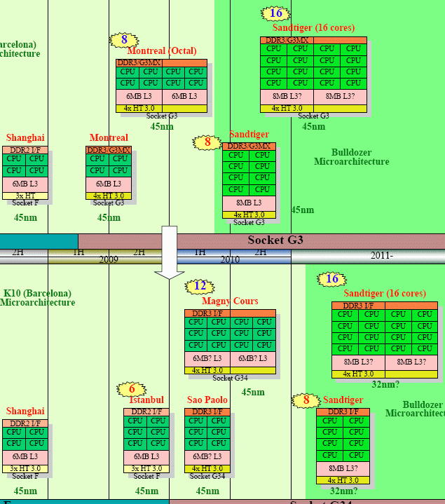Screen dimensions: 445x504
Task: Click "4x HT 3.0" row in Magny Cours block
Action: (207, 370)
